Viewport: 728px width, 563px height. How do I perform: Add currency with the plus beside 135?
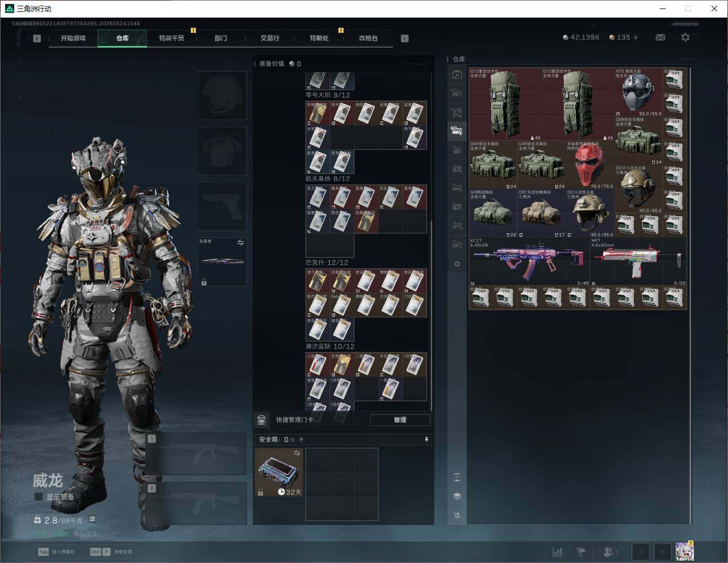636,37
